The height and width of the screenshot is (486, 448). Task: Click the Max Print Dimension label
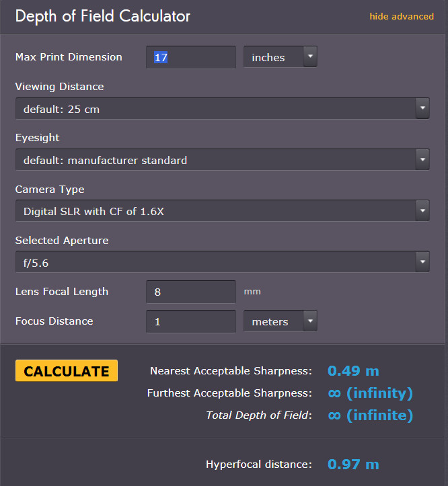(69, 57)
